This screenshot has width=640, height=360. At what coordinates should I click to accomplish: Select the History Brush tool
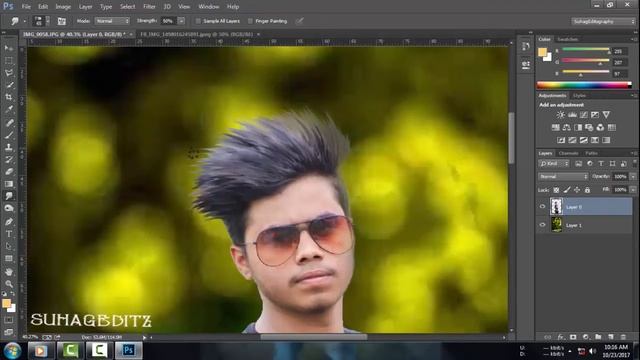[9, 159]
